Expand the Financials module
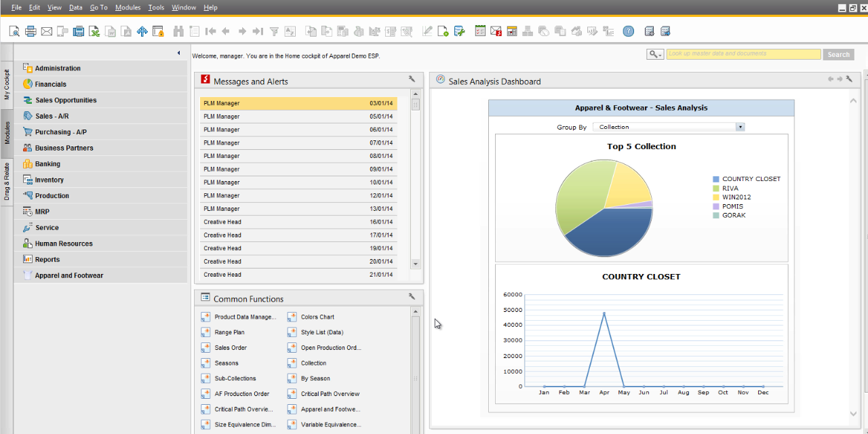The height and width of the screenshot is (434, 868). coord(51,84)
